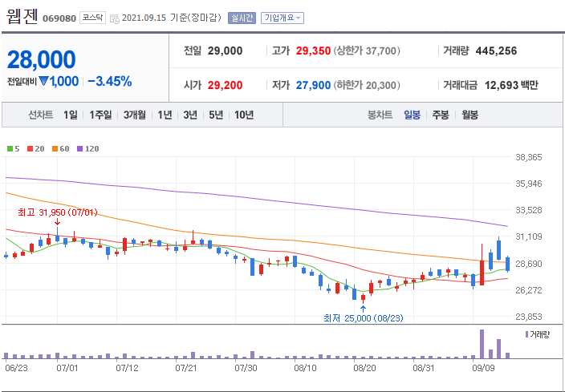This screenshot has height=392, width=565.
Task: Click the 전일 value 29,000
Action: 225,51
